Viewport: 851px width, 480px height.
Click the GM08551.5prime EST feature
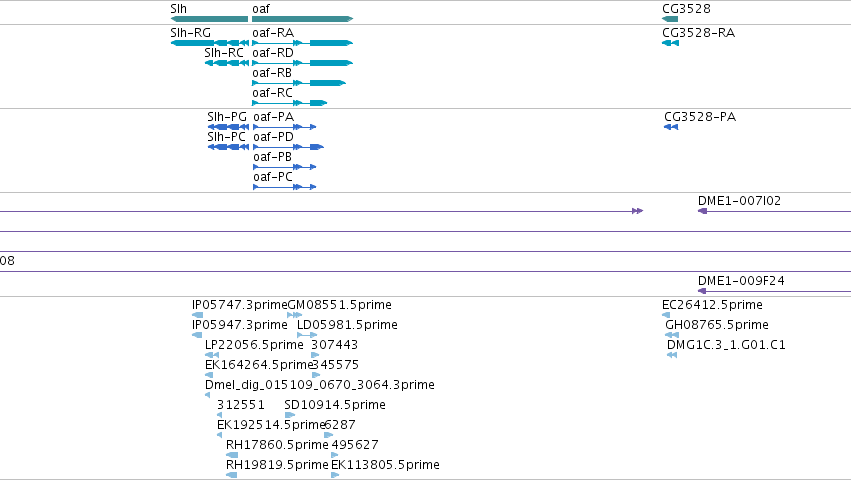coord(294,315)
